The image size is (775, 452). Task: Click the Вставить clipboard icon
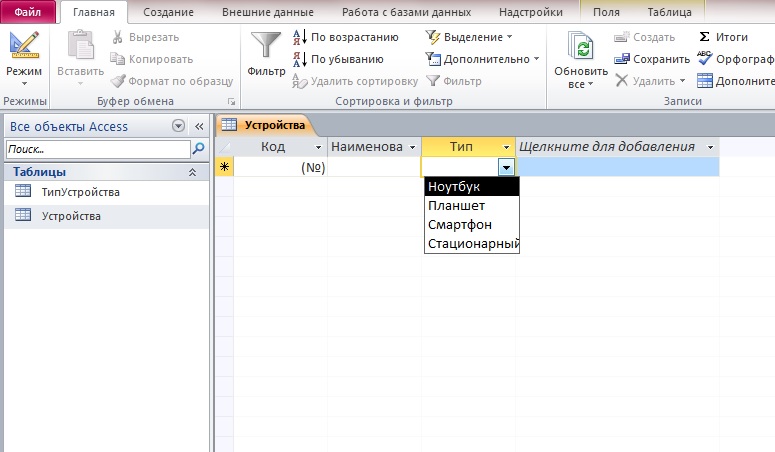click(x=80, y=45)
